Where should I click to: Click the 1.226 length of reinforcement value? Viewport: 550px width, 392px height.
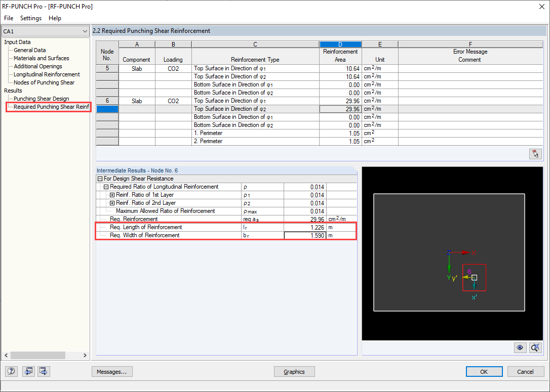click(x=305, y=227)
